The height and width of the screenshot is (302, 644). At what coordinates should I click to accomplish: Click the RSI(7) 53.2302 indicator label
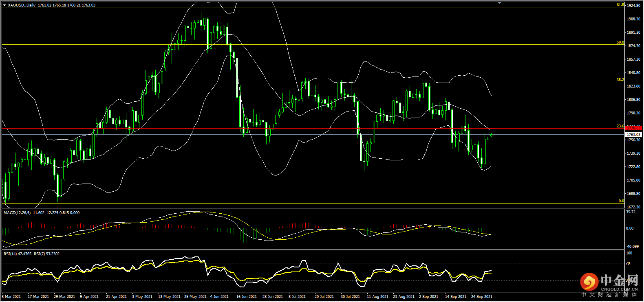point(46,254)
